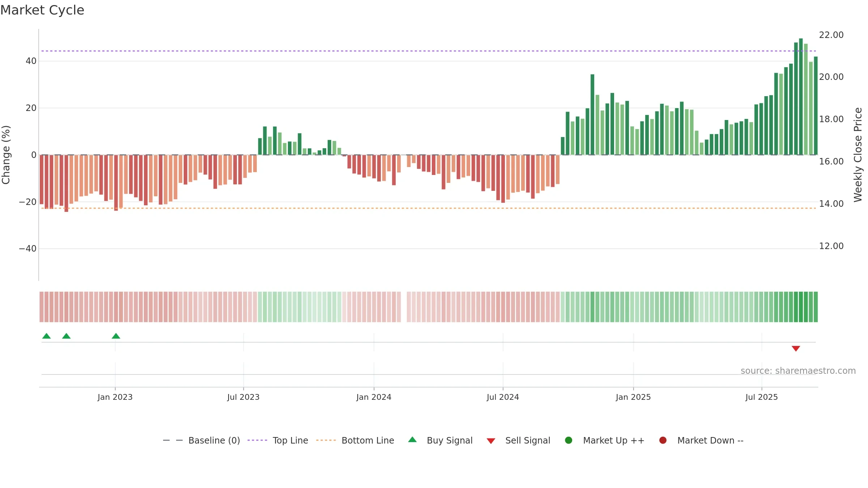Click the Jan 2023 axis label

(115, 397)
